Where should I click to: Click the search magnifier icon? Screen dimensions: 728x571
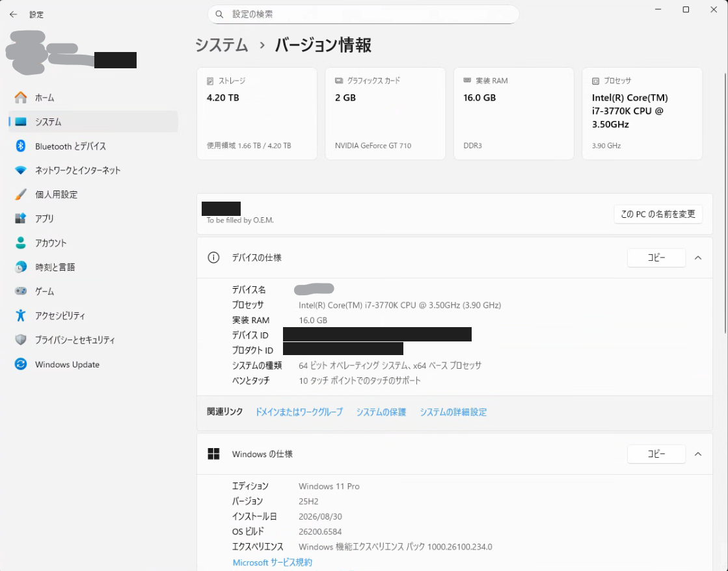pos(219,14)
